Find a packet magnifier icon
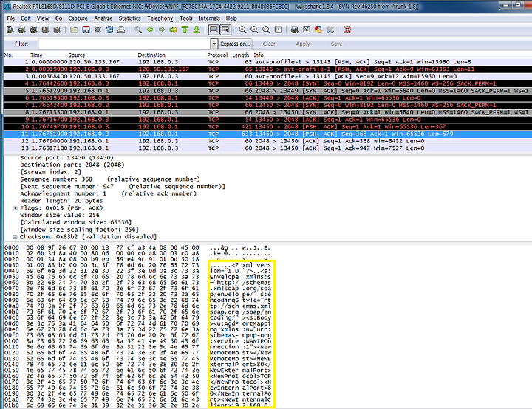 click(138, 30)
